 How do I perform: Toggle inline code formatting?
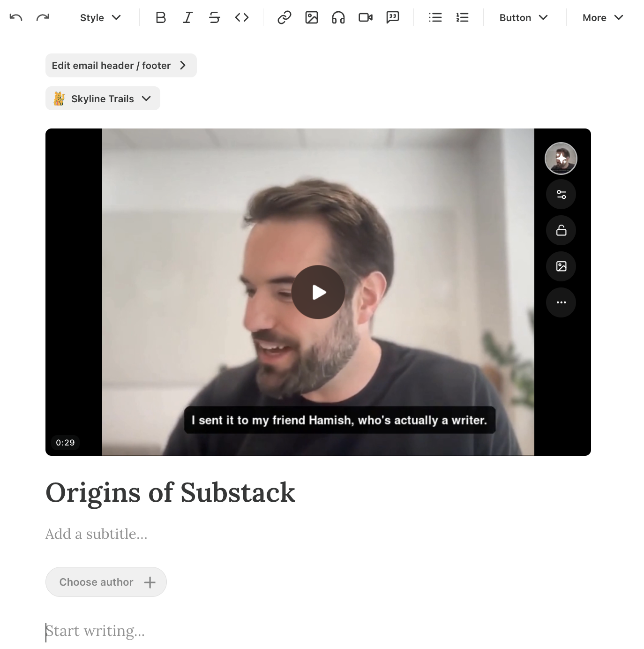(242, 18)
